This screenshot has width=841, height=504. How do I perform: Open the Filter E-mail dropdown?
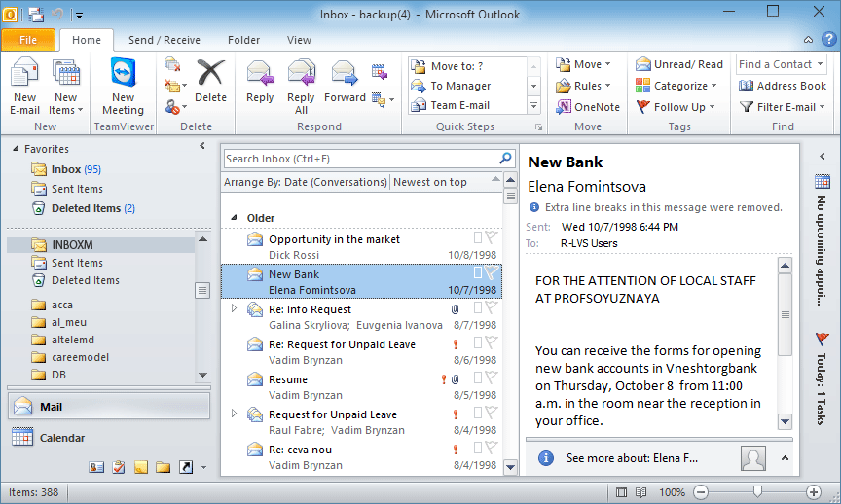[783, 107]
